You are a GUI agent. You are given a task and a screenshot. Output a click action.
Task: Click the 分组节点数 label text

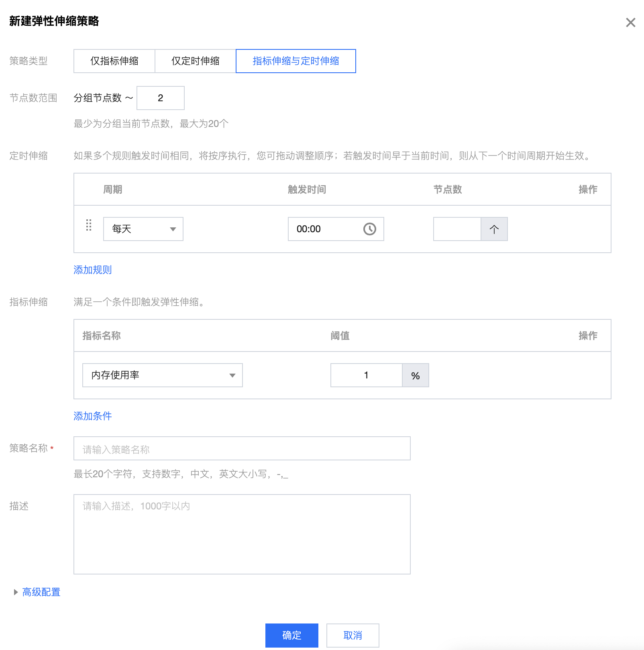[x=98, y=98]
